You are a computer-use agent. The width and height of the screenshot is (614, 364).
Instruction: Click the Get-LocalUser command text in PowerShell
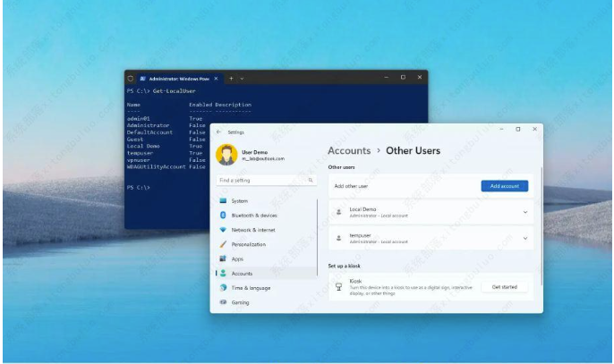click(x=174, y=91)
